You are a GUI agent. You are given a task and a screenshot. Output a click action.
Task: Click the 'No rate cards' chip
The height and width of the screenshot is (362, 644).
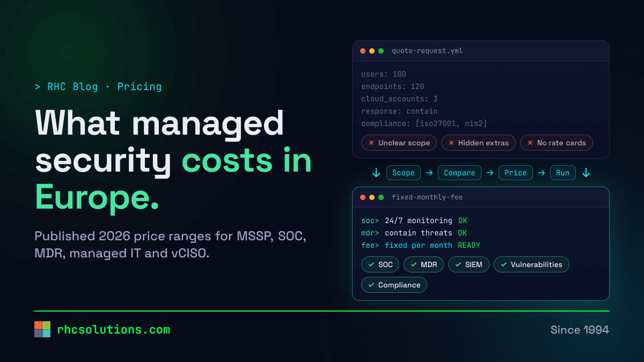tap(557, 143)
